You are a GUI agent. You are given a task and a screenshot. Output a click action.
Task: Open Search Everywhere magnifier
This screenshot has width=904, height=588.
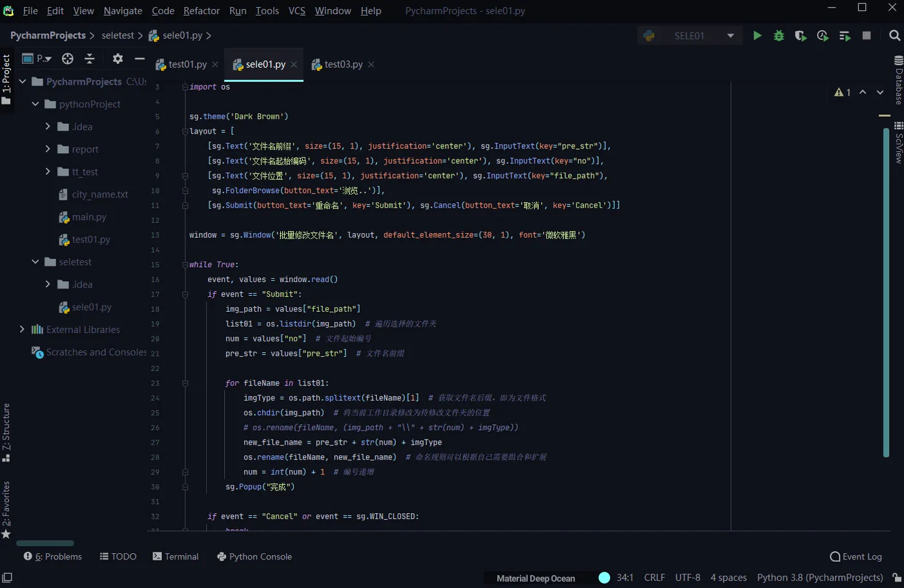894,35
